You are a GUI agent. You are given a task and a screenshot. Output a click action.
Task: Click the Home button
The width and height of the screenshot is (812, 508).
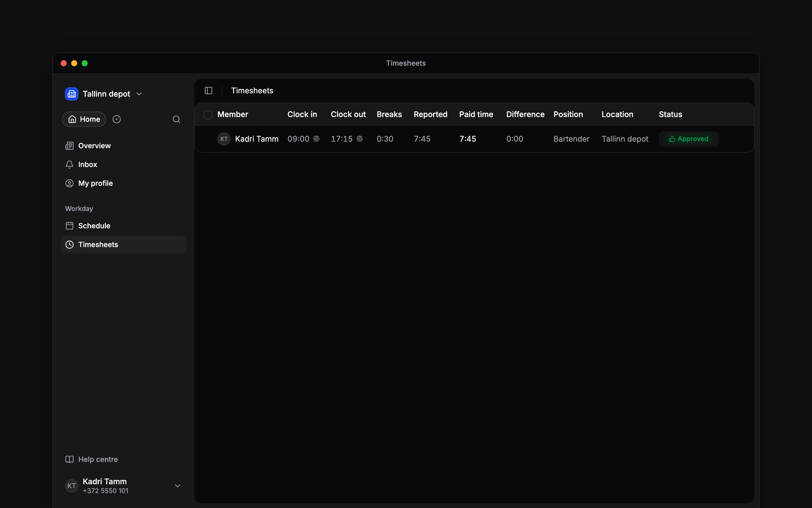84,119
